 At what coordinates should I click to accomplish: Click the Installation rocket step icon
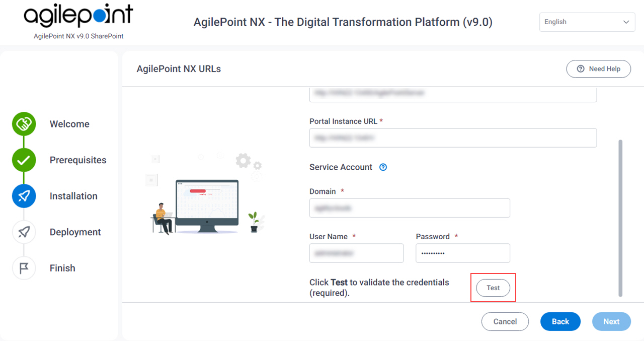coord(24,196)
